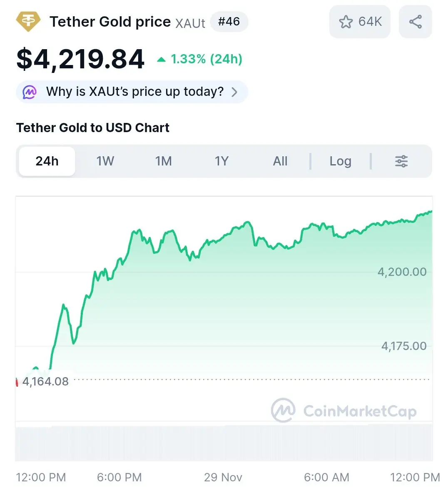Click the 4,164.08 opening price marker
Screen dimensions: 448x498
(45, 381)
